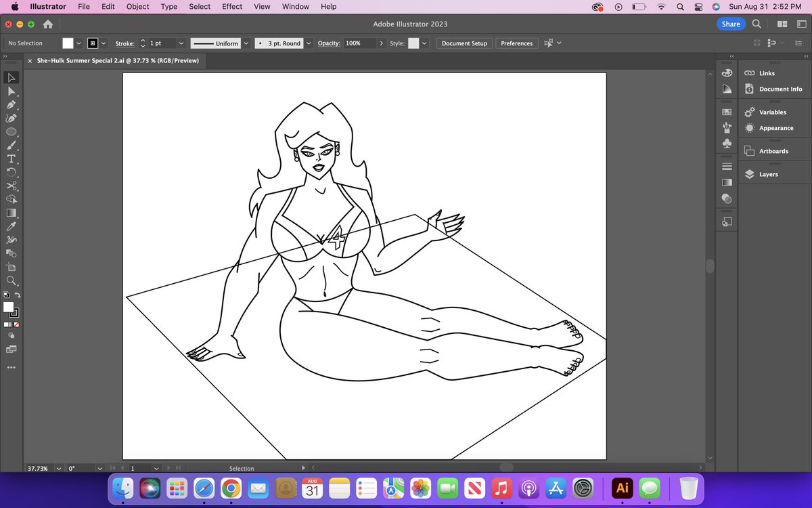Viewport: 812px width, 508px height.
Task: Open the File menu
Action: pos(84,6)
